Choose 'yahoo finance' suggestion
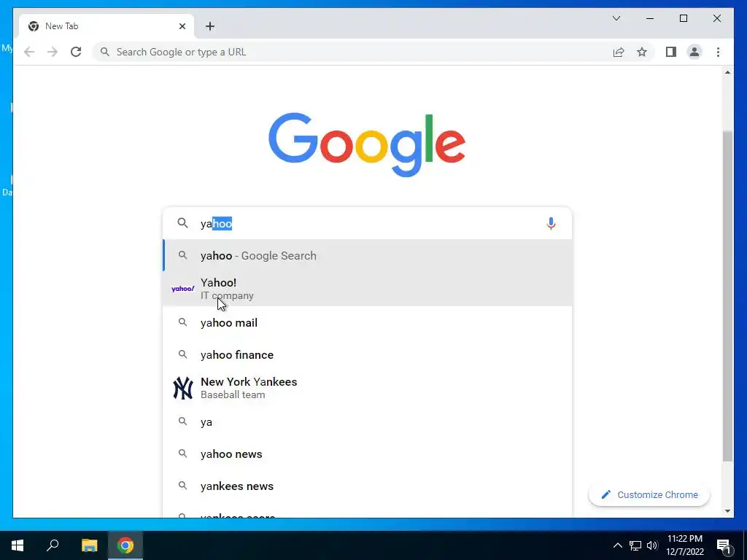This screenshot has width=747, height=560. [368, 355]
